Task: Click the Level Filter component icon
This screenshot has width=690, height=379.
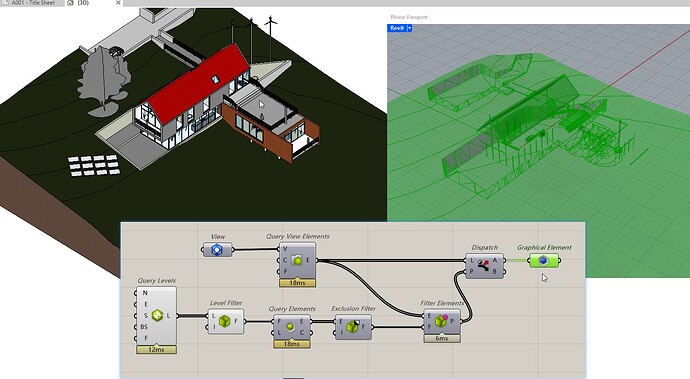Action: pos(224,321)
